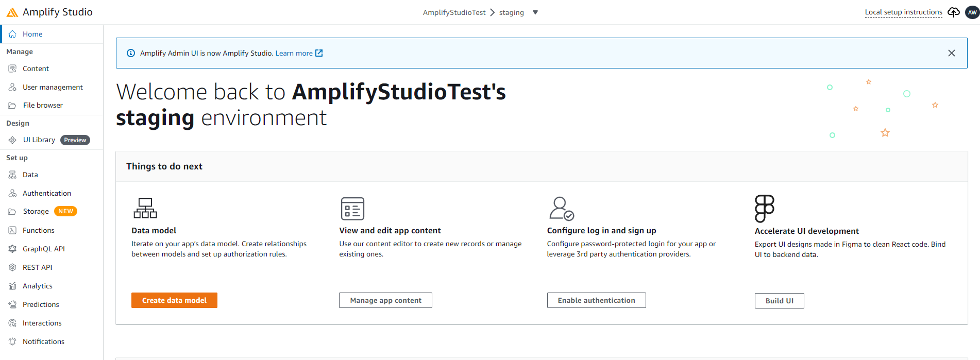Click the Data icon in sidebar
The width and height of the screenshot is (980, 360).
click(12, 175)
